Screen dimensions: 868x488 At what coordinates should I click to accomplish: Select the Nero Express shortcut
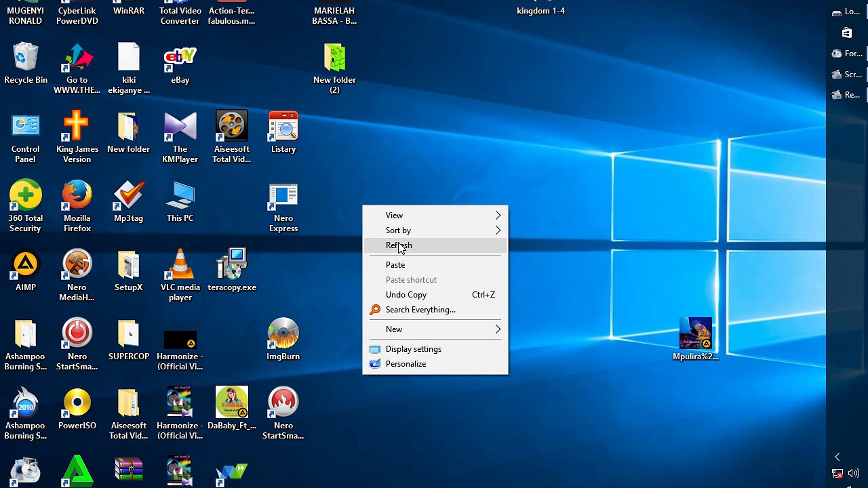[283, 197]
